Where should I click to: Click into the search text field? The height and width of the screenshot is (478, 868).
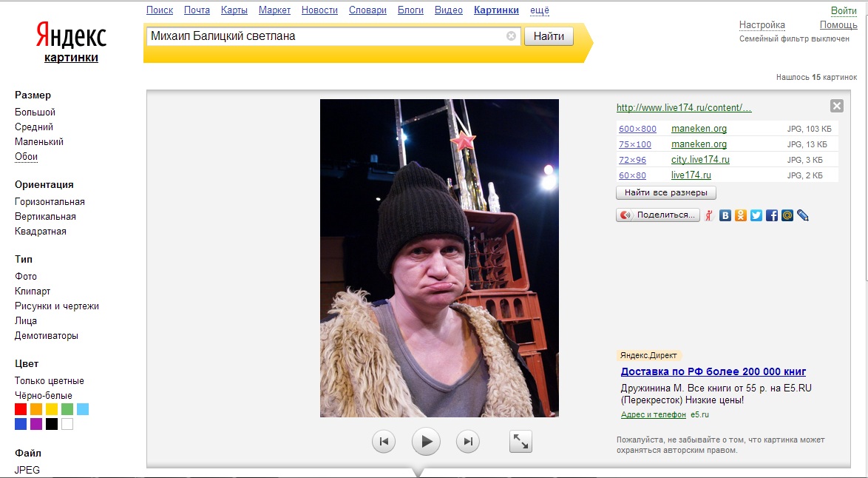coord(325,36)
